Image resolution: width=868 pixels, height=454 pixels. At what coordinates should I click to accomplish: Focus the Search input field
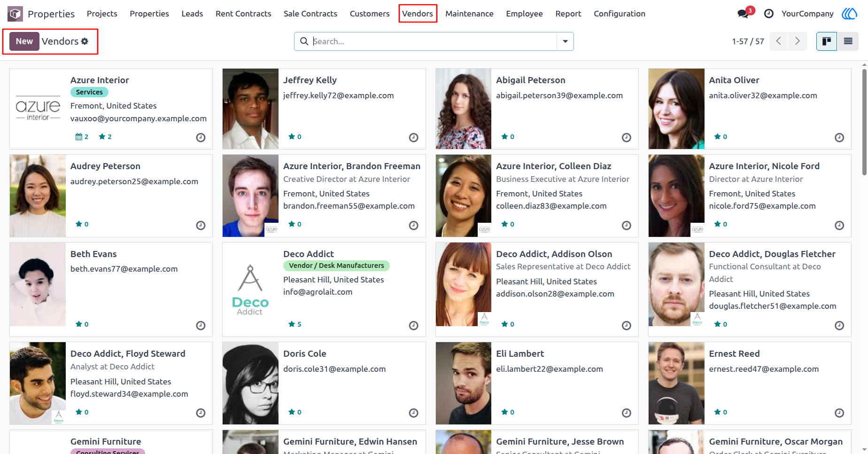pyautogui.click(x=434, y=41)
